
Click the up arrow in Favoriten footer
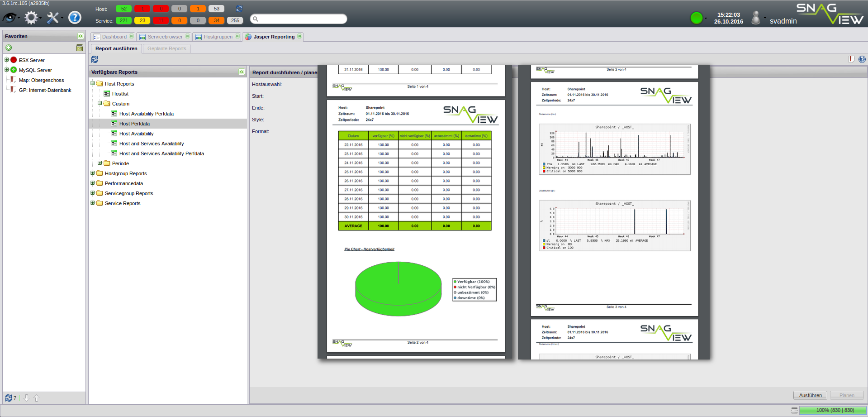point(37,398)
